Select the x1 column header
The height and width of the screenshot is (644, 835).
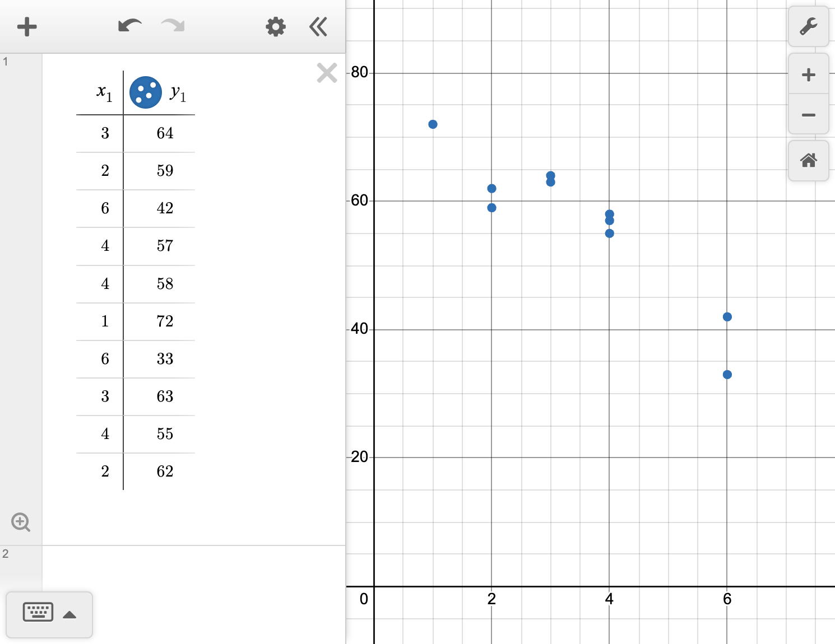click(x=103, y=92)
